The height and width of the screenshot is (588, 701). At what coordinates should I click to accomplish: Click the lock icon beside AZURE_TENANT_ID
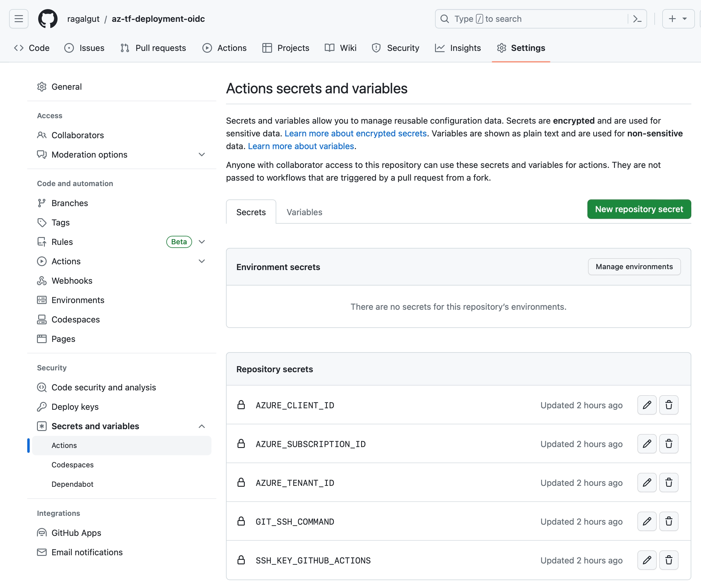point(241,483)
